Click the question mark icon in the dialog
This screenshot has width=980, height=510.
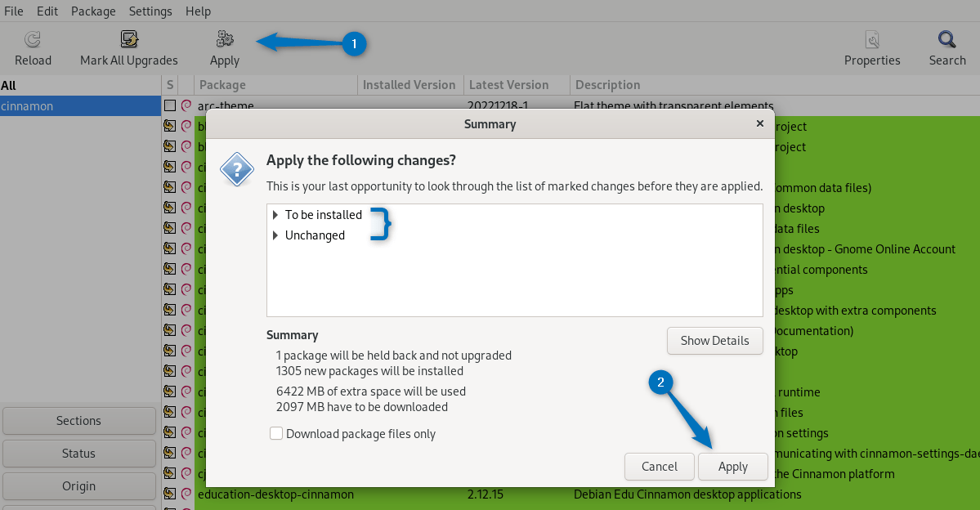pos(236,170)
